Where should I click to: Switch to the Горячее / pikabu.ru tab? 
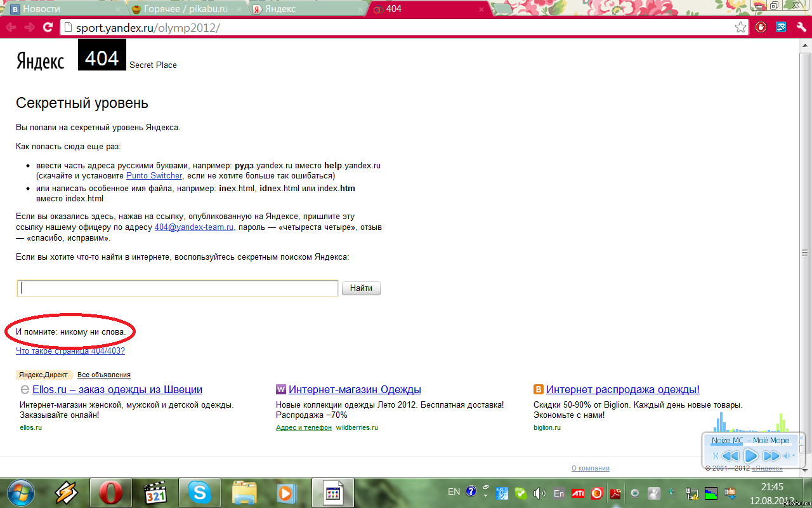tap(185, 9)
